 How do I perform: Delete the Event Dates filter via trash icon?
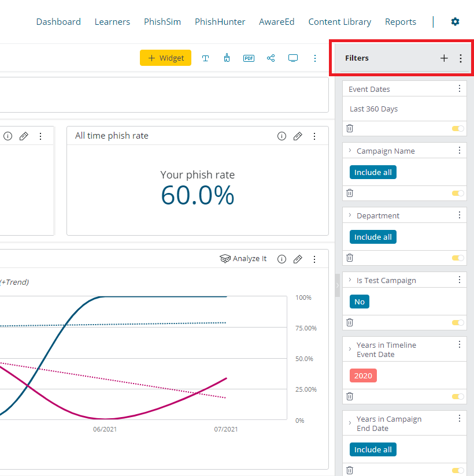click(x=350, y=128)
